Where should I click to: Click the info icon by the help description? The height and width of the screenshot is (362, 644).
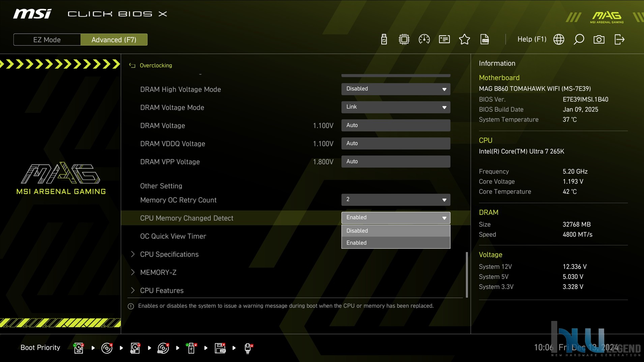point(131,306)
